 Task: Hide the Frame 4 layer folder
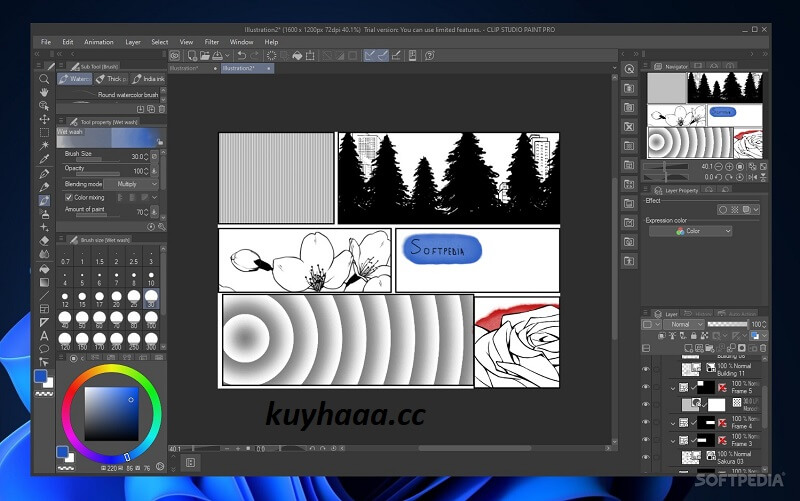click(x=646, y=422)
